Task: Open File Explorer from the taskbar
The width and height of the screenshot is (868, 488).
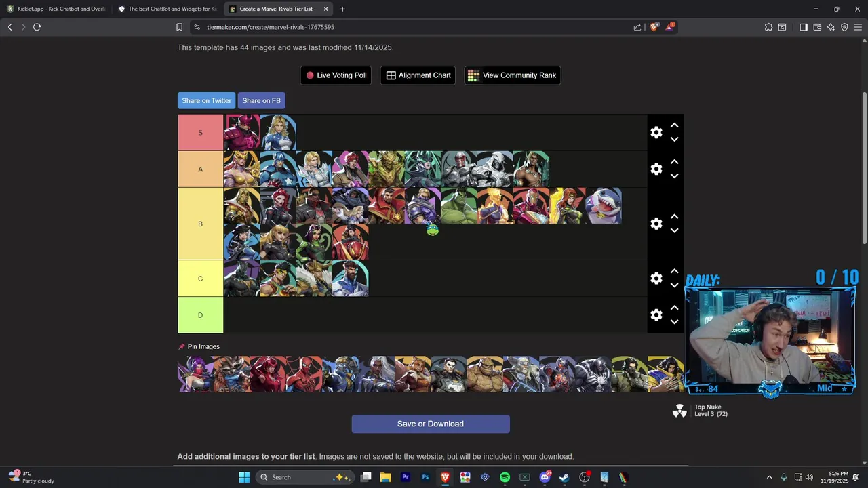Action: click(x=385, y=477)
